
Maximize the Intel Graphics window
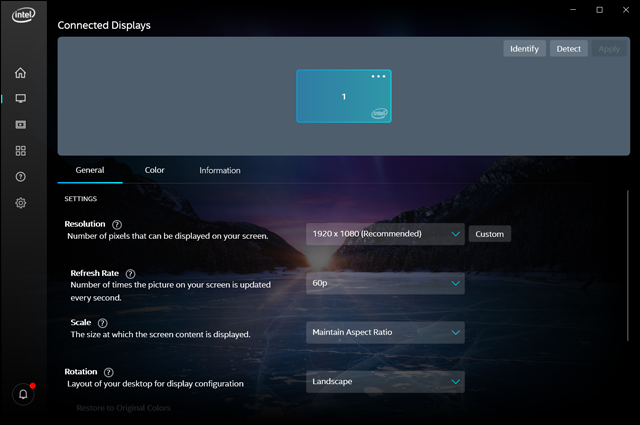599,9
